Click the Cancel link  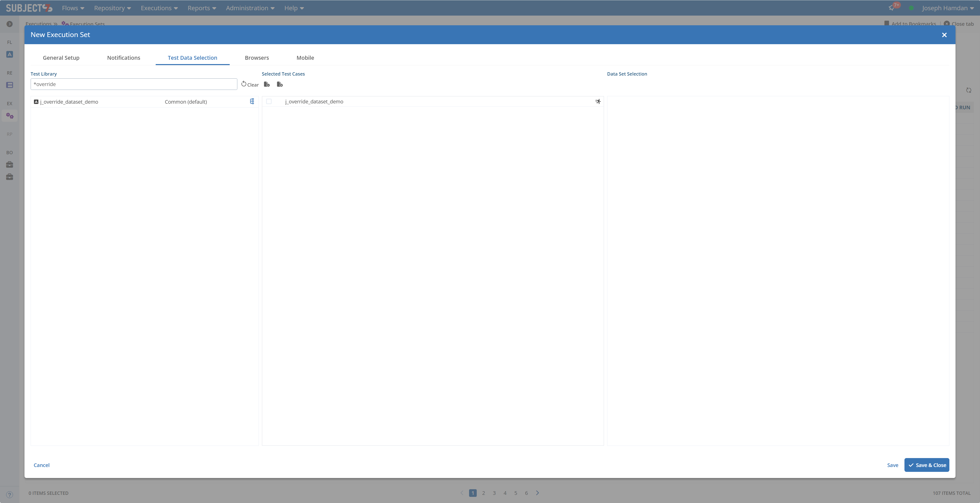click(41, 465)
